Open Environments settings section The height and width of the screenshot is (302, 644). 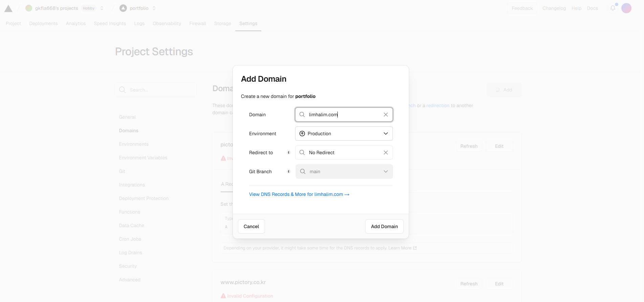coord(134,144)
